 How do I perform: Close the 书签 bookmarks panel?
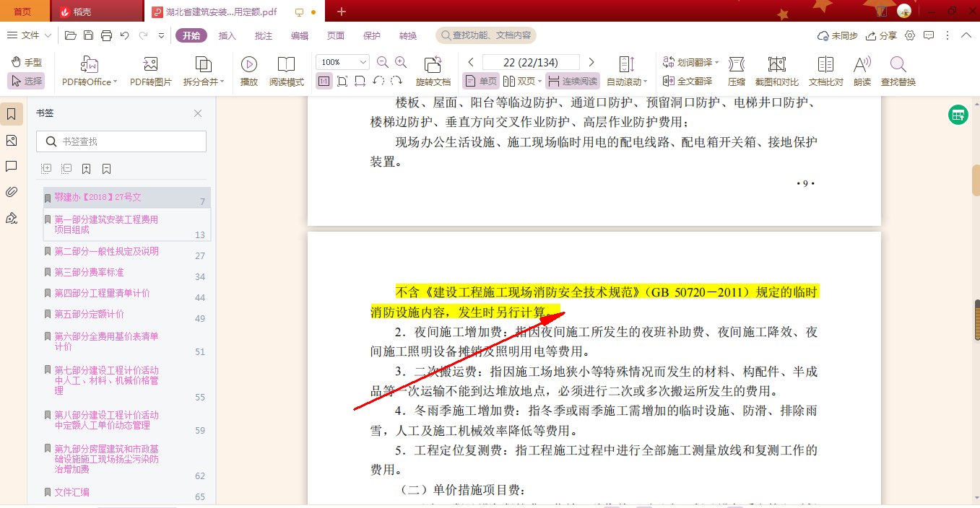click(x=198, y=113)
